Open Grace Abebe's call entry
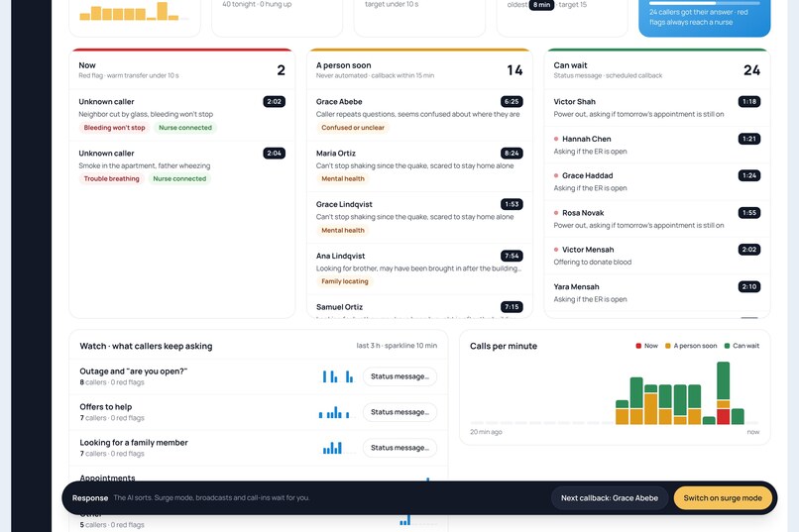Screen dimensions: 799x532 pyautogui.click(x=419, y=115)
